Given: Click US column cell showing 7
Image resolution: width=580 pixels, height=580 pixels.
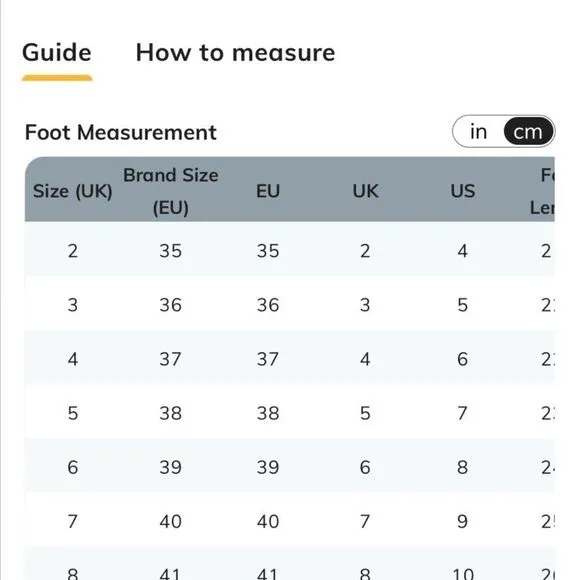Looking at the screenshot, I should (x=462, y=413).
